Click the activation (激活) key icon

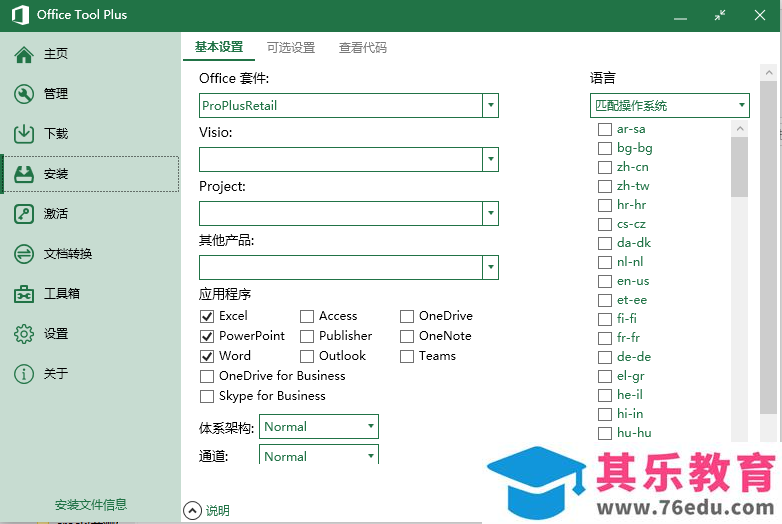[24, 214]
